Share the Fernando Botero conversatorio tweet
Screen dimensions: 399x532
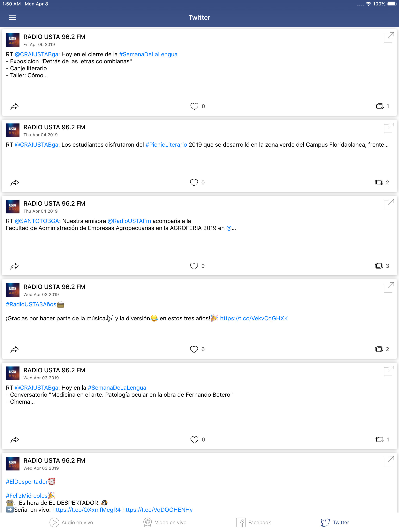(x=14, y=440)
